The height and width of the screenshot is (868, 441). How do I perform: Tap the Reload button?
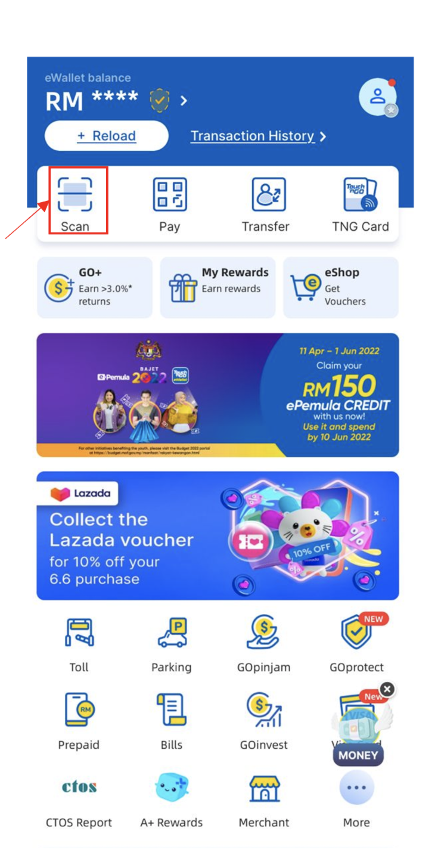[107, 136]
